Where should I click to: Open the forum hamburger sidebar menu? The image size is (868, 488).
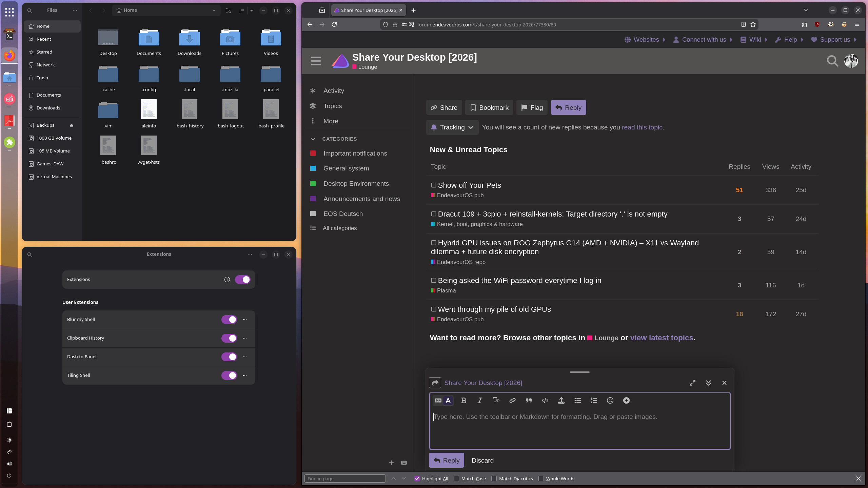click(x=316, y=61)
